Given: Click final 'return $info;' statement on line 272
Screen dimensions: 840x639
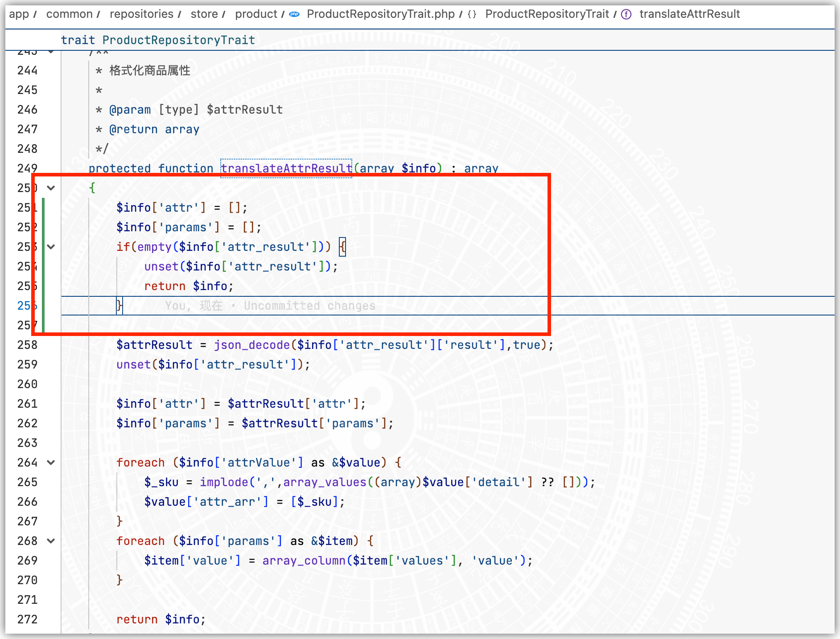Looking at the screenshot, I should (x=161, y=619).
